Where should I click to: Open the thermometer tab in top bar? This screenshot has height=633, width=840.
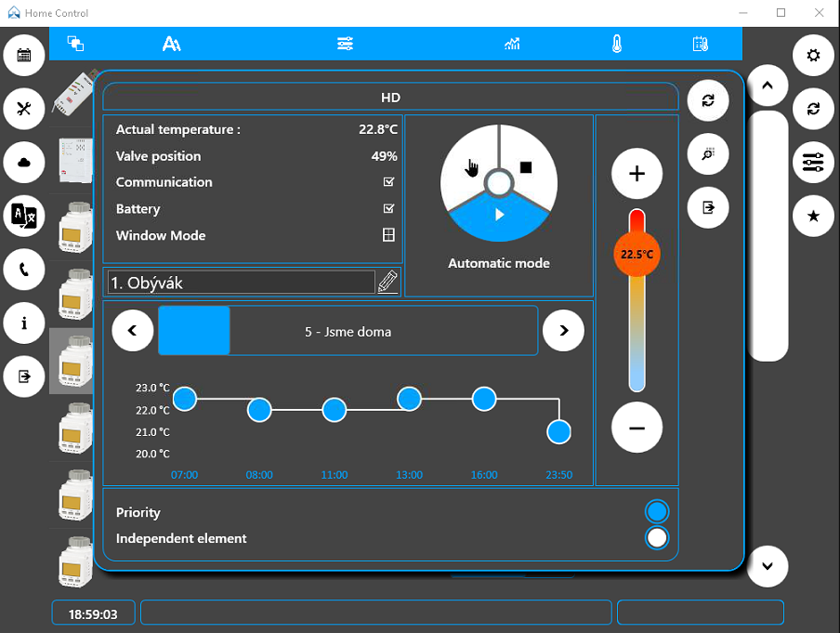[617, 44]
